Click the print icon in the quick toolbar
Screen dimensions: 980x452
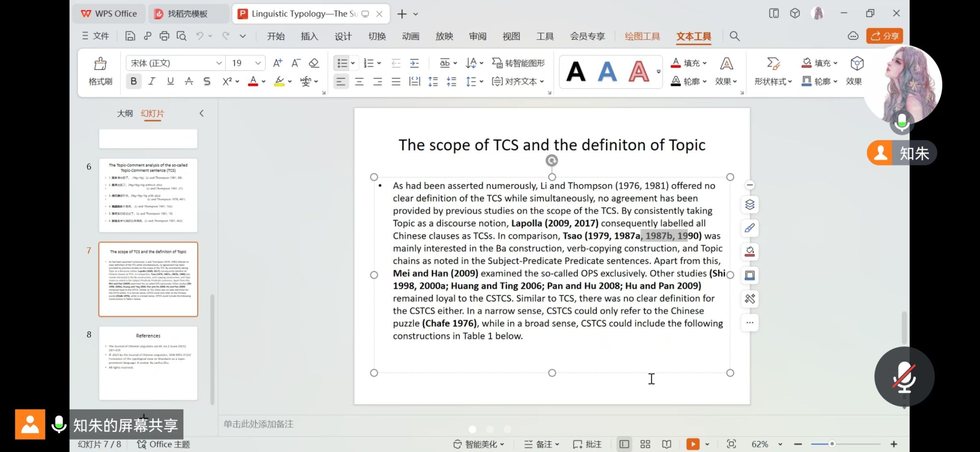(x=164, y=36)
